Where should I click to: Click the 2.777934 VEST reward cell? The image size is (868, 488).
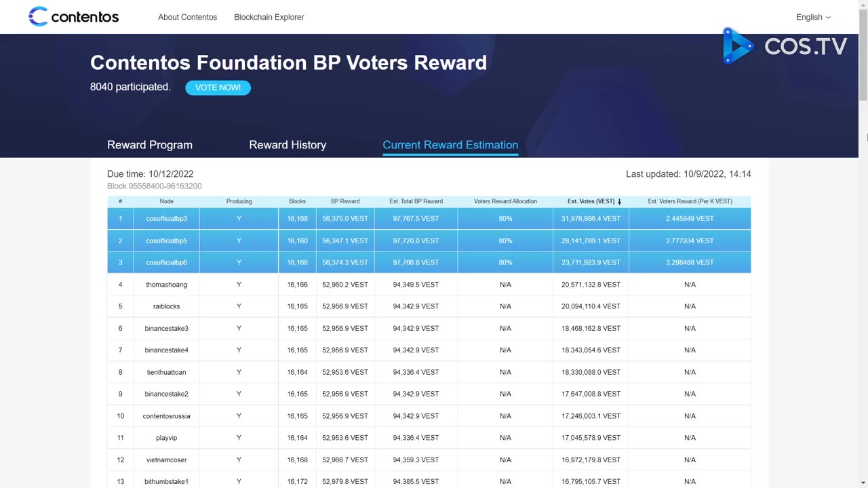pos(690,241)
